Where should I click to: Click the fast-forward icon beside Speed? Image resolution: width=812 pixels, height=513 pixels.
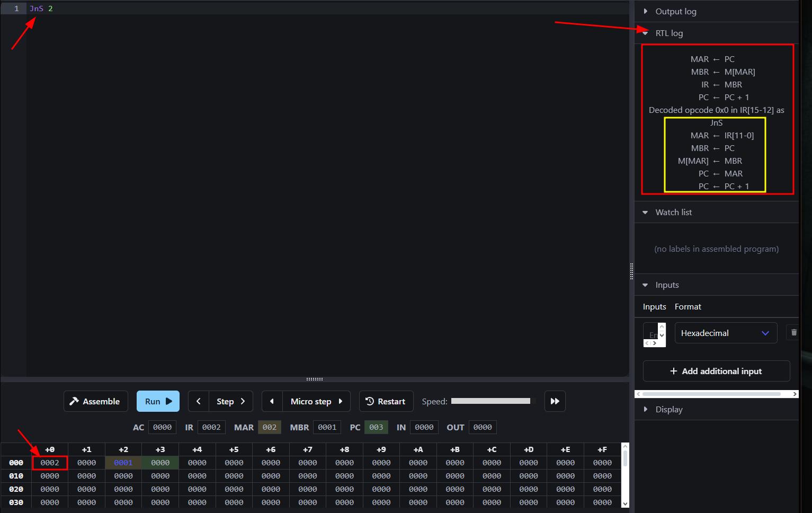[555, 401]
